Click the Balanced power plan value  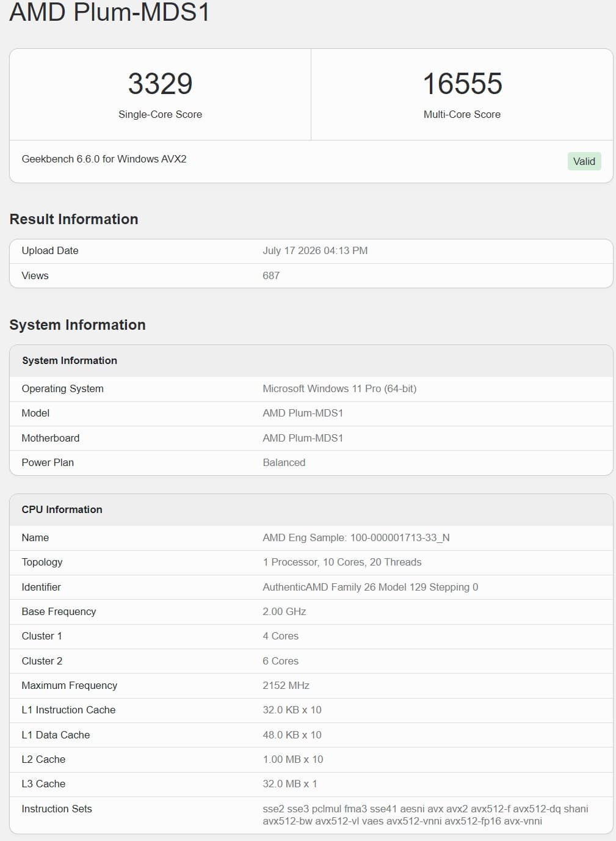pos(284,462)
